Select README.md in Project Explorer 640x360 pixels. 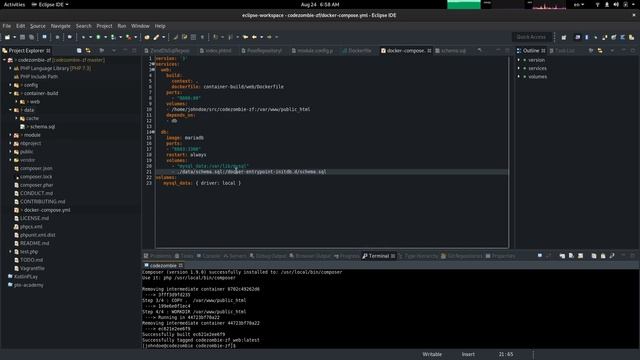tap(34, 243)
